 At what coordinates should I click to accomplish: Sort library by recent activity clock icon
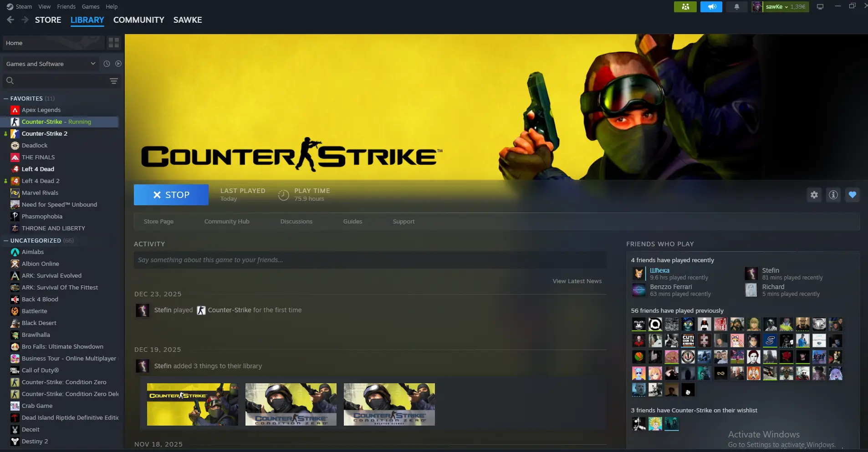tap(107, 64)
